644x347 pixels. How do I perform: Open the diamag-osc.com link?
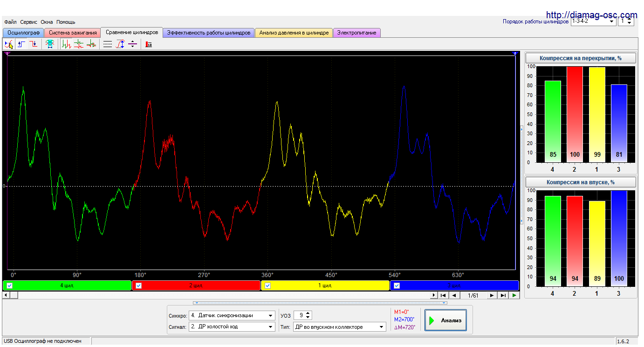point(591,15)
